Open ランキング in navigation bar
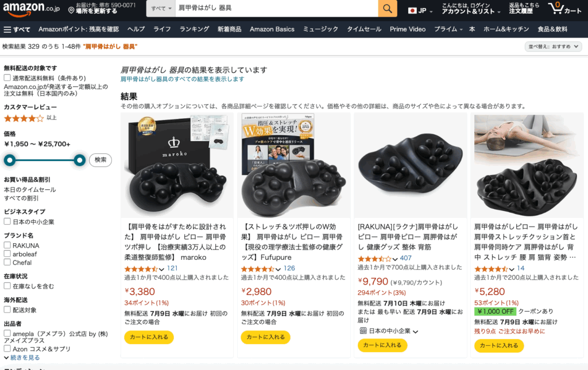Screen dimensions: 588x370 coord(194,29)
